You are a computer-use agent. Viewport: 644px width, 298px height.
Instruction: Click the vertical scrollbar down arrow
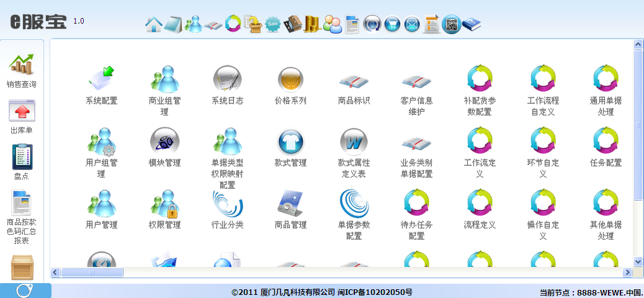click(x=638, y=262)
